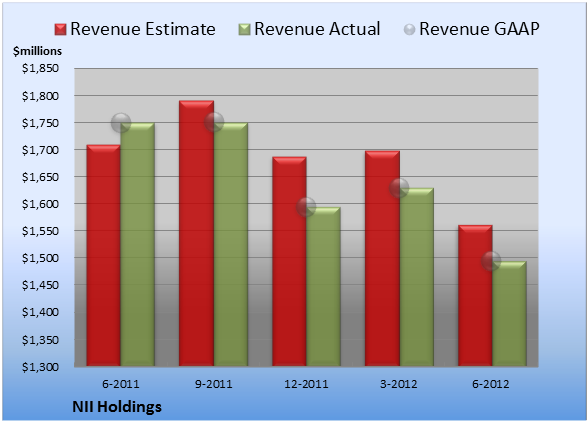Click the 9-2011 quarter label

214,384
